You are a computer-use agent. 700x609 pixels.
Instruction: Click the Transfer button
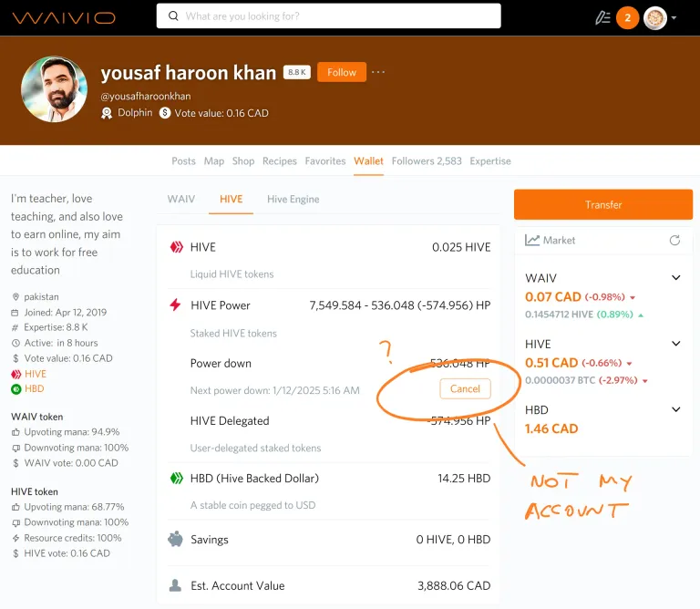[603, 204]
